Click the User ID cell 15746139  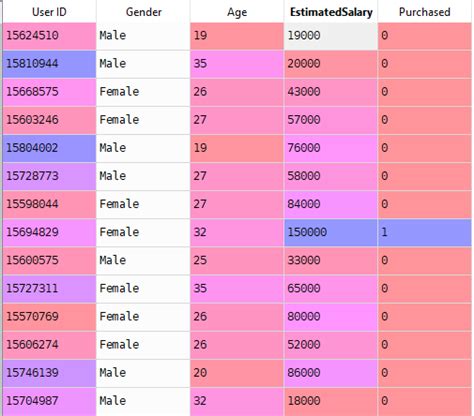click(x=49, y=373)
